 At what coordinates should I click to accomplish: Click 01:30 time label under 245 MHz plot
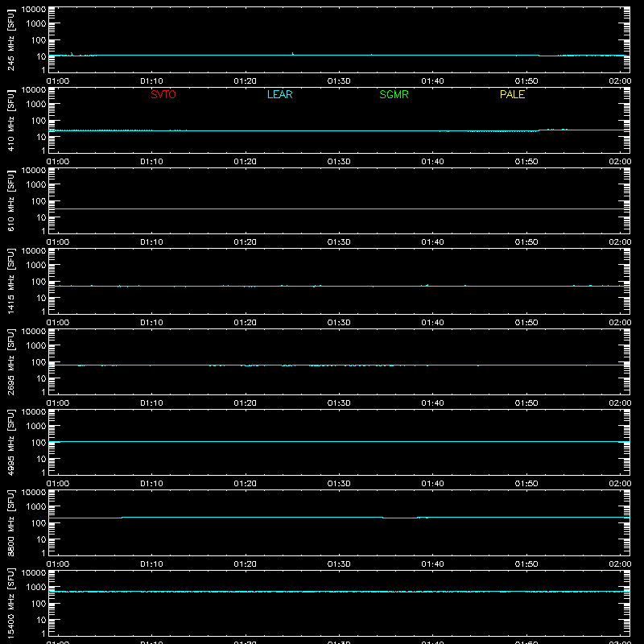tap(339, 81)
